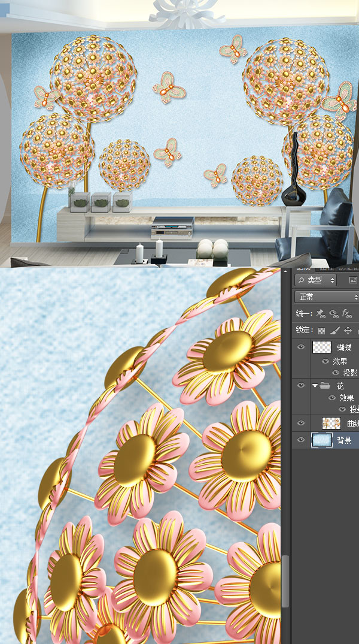Select the 蝴蝶 layer name
Screen dimensions: 359x644
[x=344, y=347]
